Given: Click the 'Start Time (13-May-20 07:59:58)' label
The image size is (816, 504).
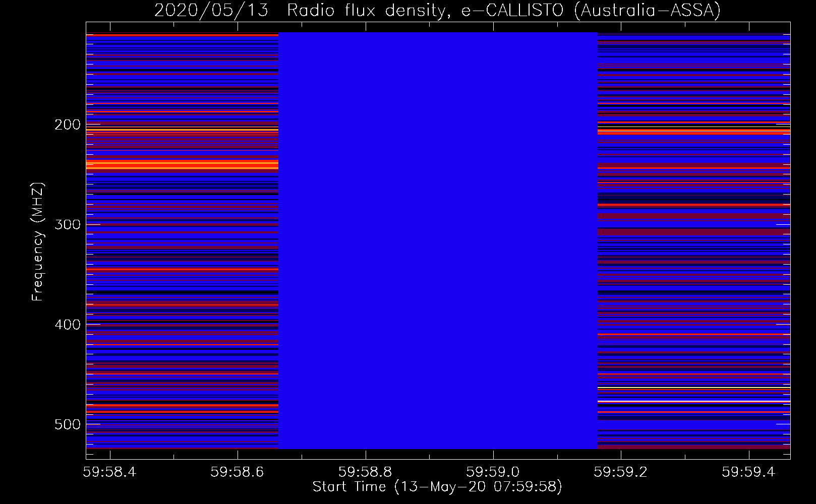Looking at the screenshot, I should 437,487.
